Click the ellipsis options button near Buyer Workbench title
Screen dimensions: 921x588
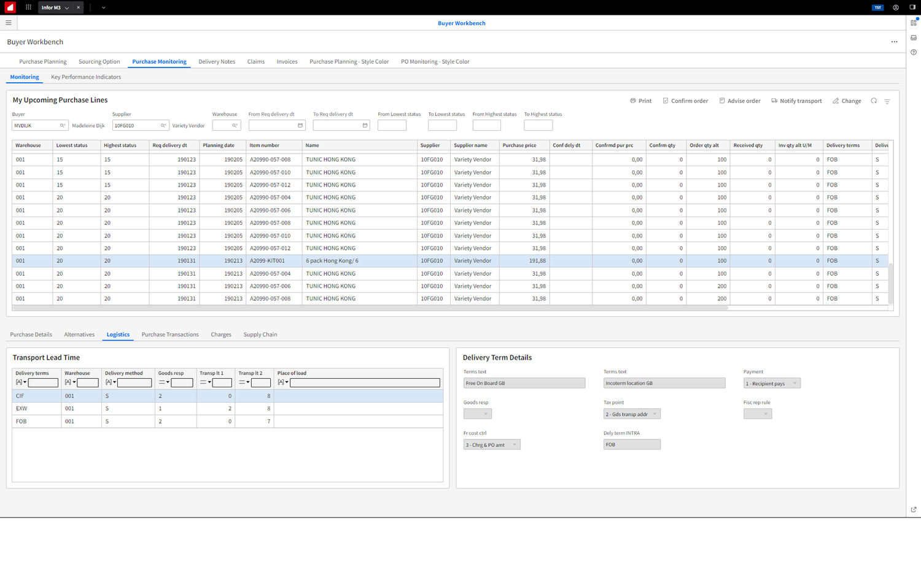(895, 41)
